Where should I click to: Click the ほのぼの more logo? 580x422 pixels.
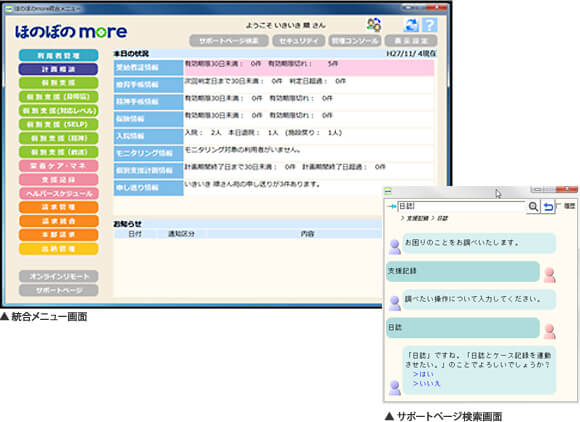point(71,32)
